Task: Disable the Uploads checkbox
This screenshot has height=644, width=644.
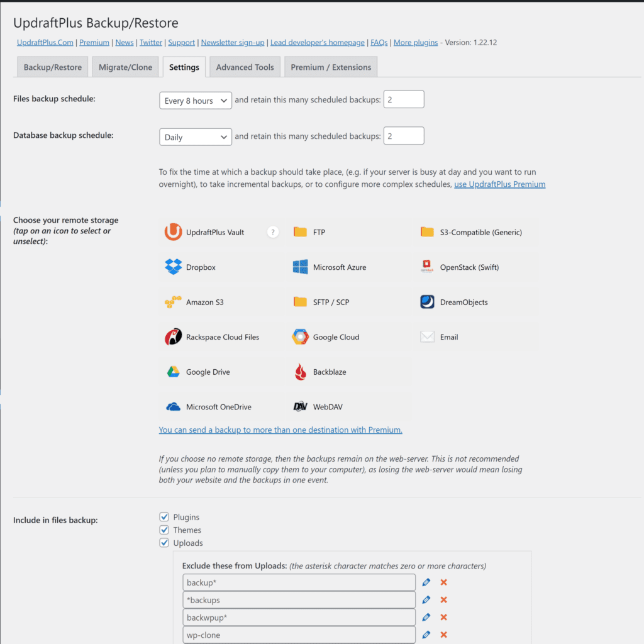Action: coord(164,543)
